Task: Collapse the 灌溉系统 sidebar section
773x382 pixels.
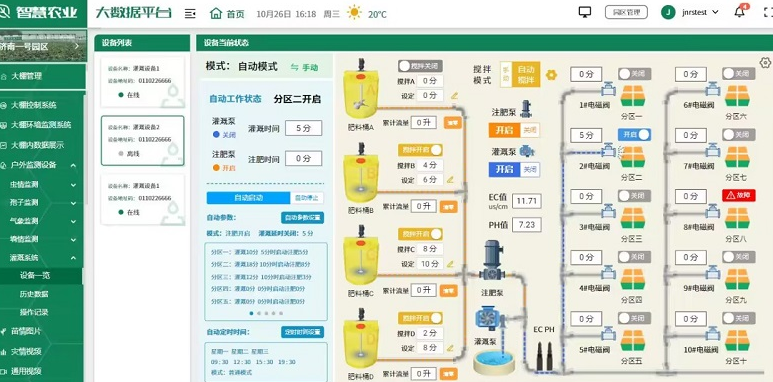Action: click(73, 257)
